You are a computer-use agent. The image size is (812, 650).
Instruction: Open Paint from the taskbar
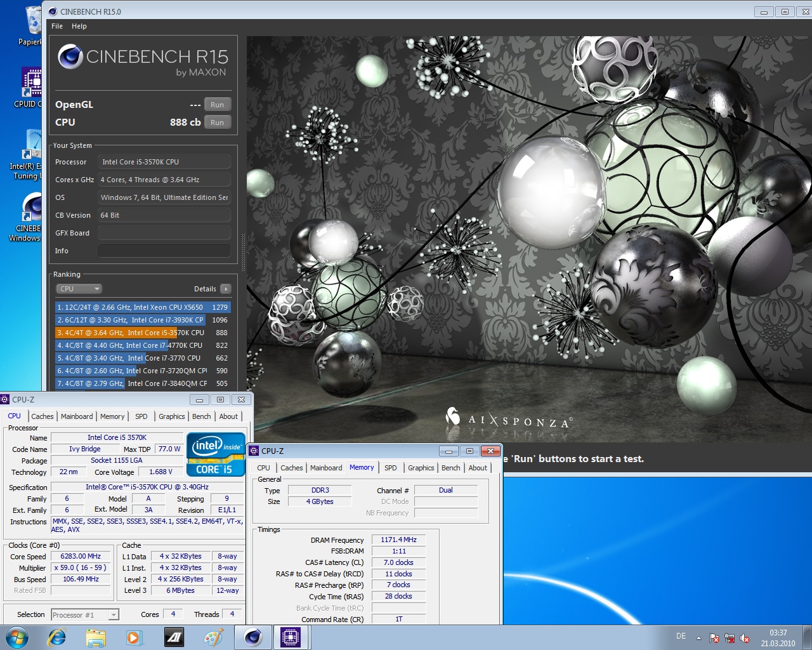tap(213, 637)
